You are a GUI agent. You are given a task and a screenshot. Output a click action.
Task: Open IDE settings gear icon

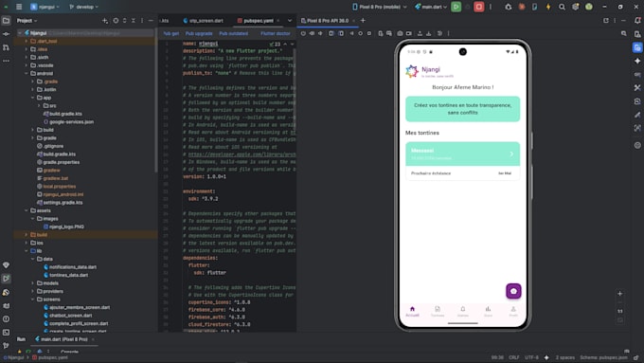tap(576, 7)
